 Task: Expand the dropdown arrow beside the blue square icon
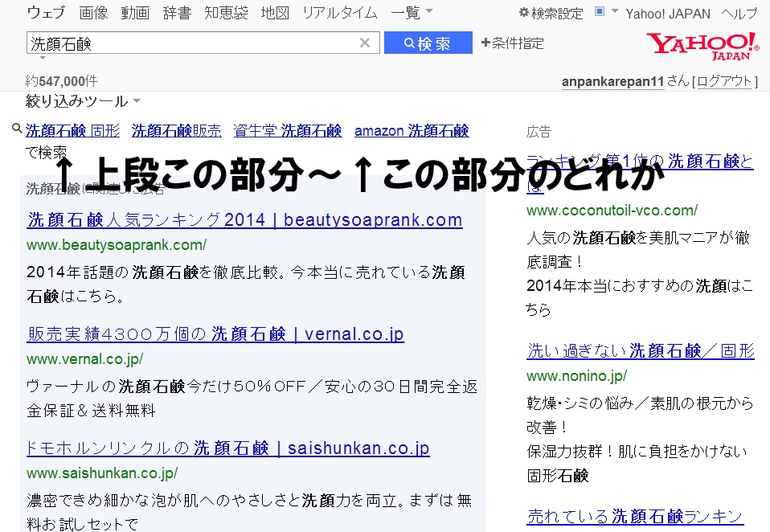pos(614,10)
